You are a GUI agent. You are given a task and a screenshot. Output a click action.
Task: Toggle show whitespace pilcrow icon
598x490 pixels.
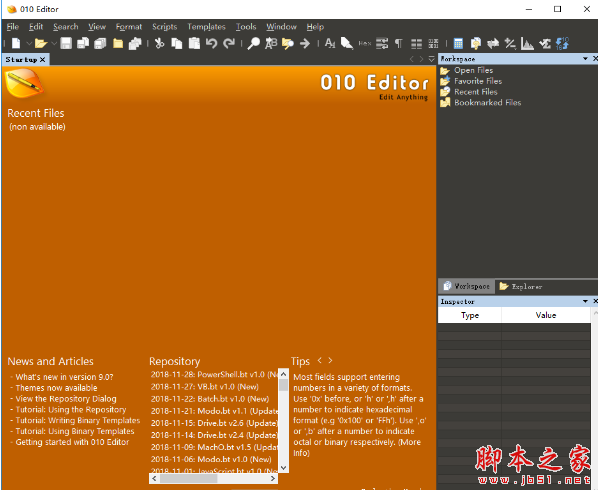(x=399, y=43)
